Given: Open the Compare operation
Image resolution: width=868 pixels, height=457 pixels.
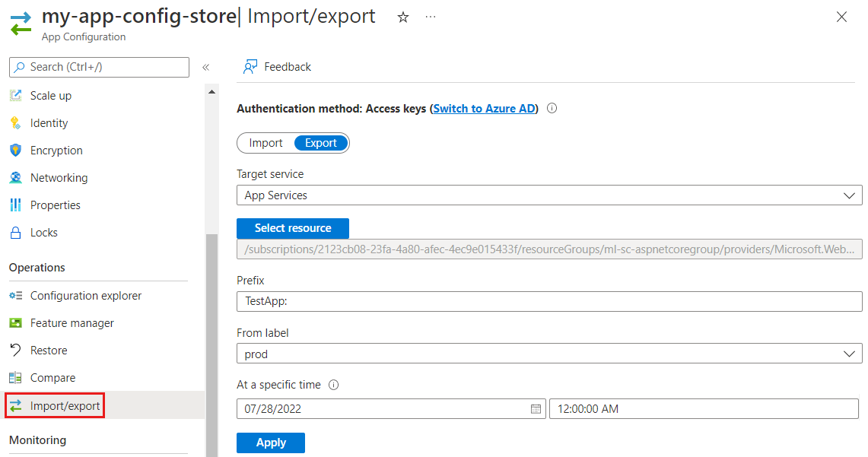Looking at the screenshot, I should (x=56, y=377).
